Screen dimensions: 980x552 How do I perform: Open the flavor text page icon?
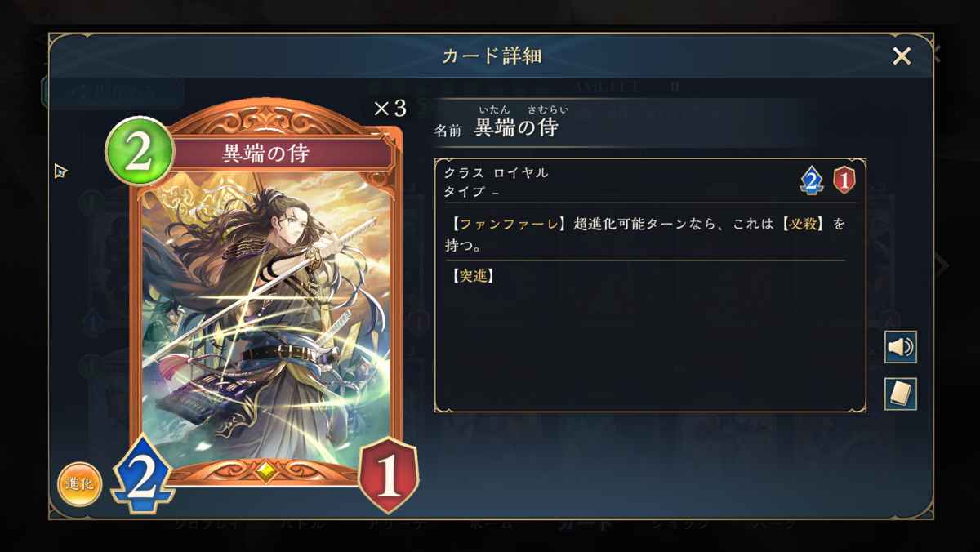901,394
